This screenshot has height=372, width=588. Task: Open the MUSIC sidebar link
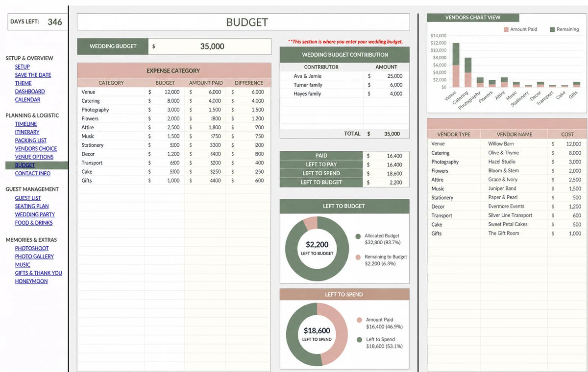pyautogui.click(x=23, y=265)
